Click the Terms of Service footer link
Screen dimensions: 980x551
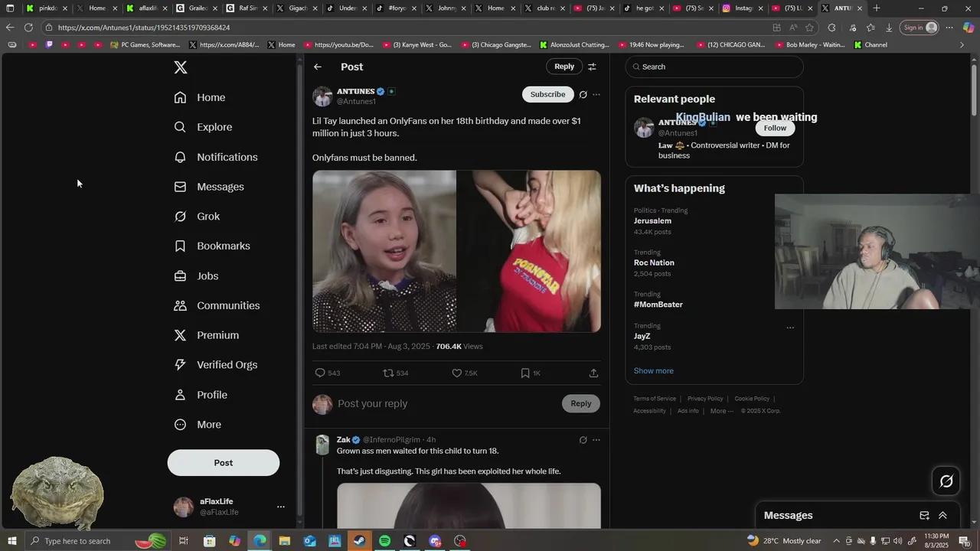tap(655, 399)
